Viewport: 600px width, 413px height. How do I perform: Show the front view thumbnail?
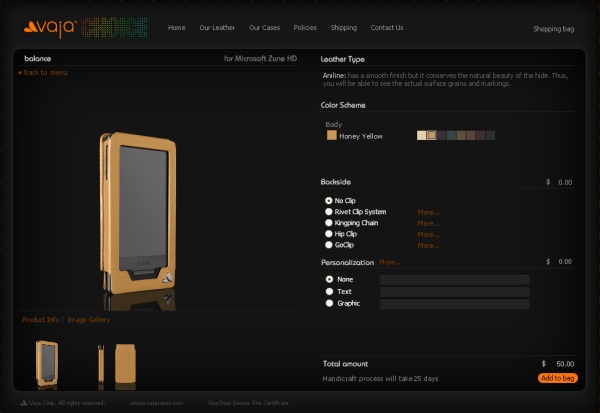click(47, 364)
